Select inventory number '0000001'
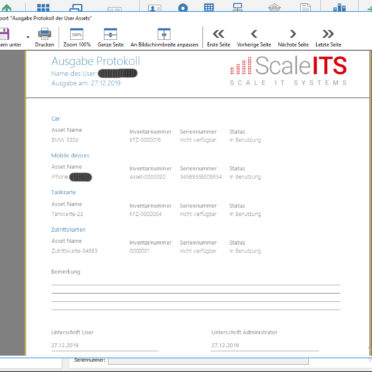Viewport: 372px width, 372px height. [x=139, y=251]
